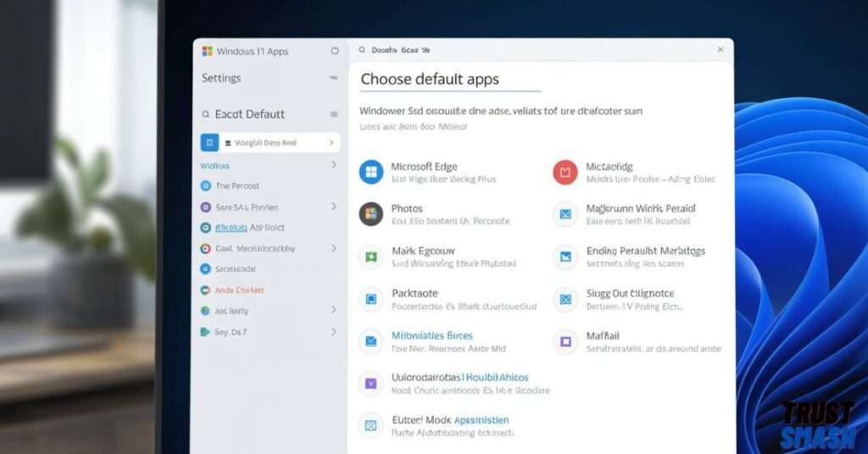Screen dimensions: 868x454
Task: Click the Parktaote app icon
Action: [x=371, y=299]
